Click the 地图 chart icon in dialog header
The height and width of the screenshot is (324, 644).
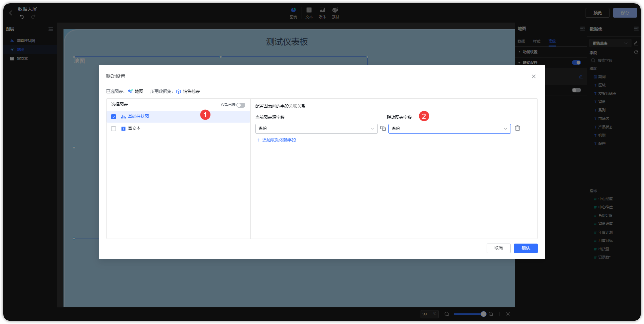[x=130, y=91]
